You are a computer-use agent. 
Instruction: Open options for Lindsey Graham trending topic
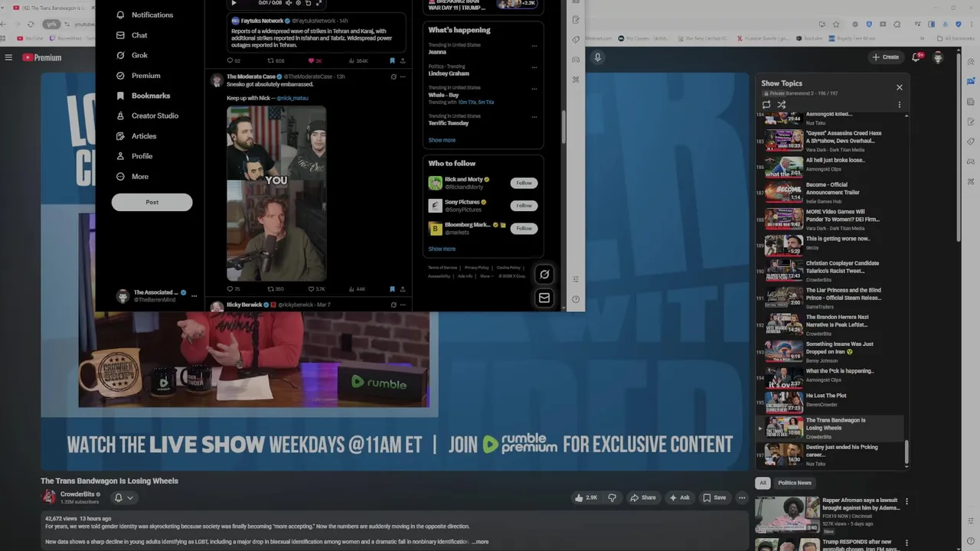coord(534,67)
